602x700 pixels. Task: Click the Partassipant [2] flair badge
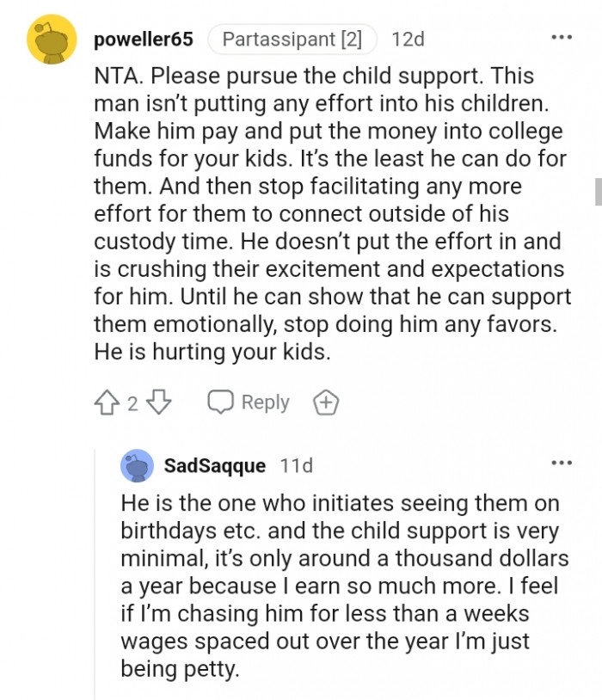pyautogui.click(x=292, y=40)
